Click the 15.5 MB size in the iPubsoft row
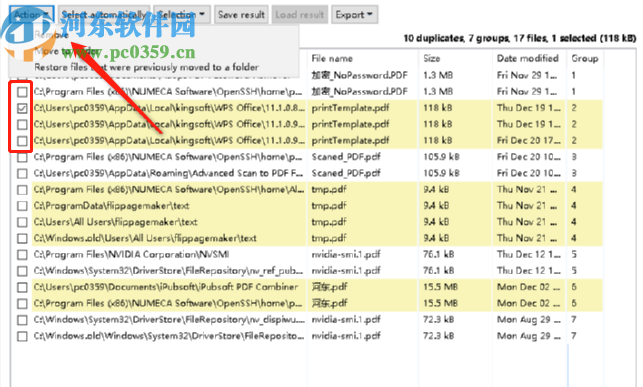 [x=440, y=287]
